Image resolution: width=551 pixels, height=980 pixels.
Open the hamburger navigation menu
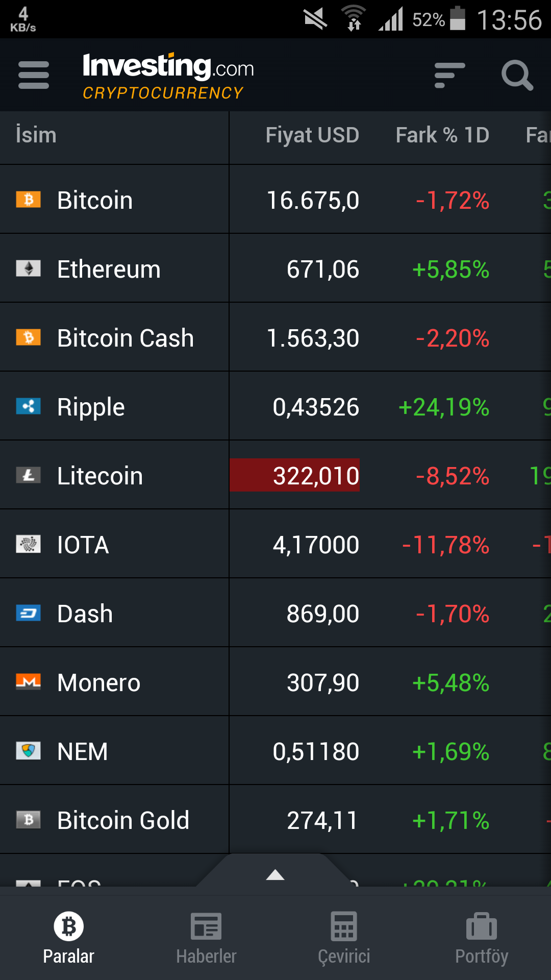click(x=34, y=75)
